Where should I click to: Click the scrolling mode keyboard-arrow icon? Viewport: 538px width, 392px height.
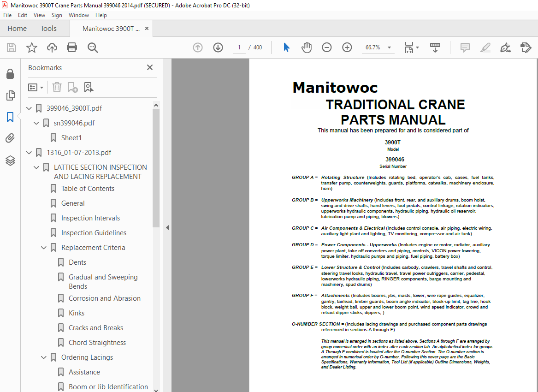(x=435, y=48)
